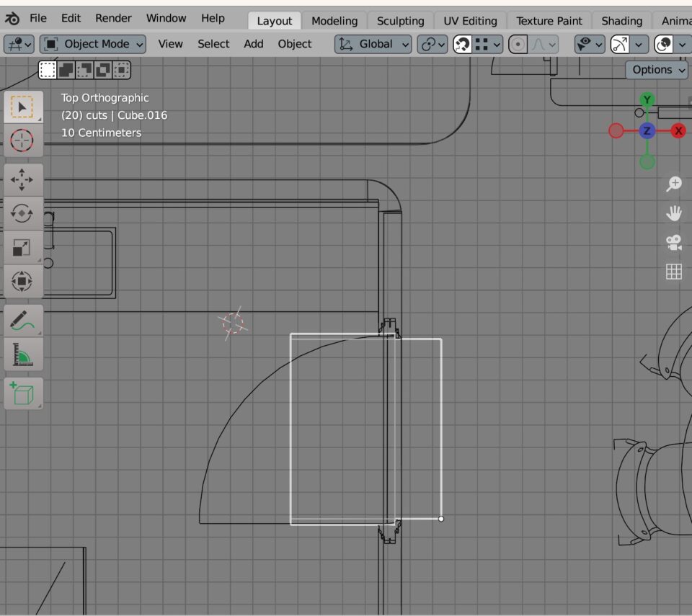Open the Render menu
Screen dimensions: 692x616
coord(114,18)
